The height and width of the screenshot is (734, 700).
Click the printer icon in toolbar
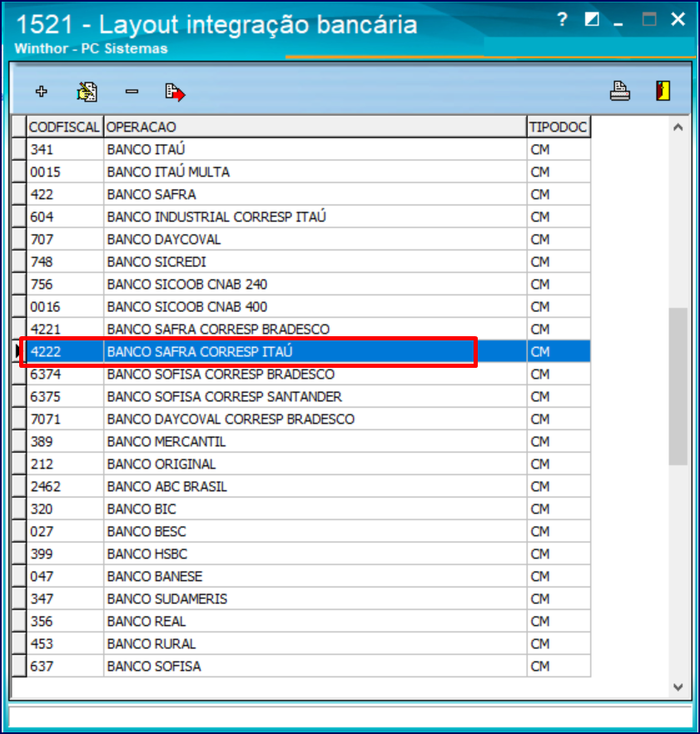pyautogui.click(x=620, y=91)
